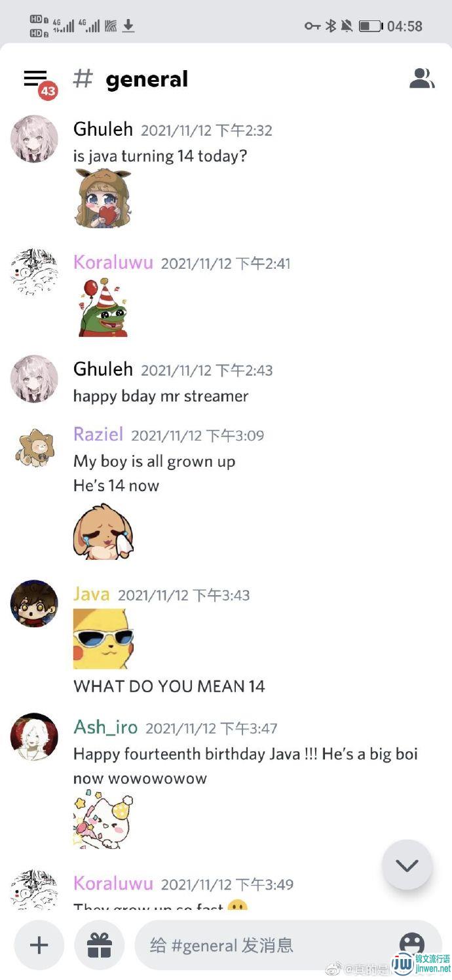The image size is (452, 980).
Task: Tap the crying Eevee sticker
Action: coord(103,532)
